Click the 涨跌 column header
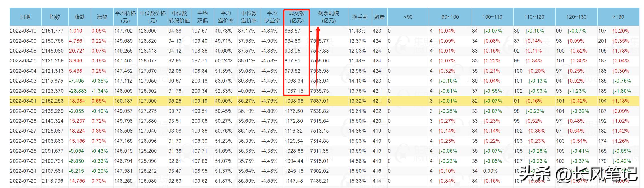The height and width of the screenshot is (188, 644). (x=80, y=17)
